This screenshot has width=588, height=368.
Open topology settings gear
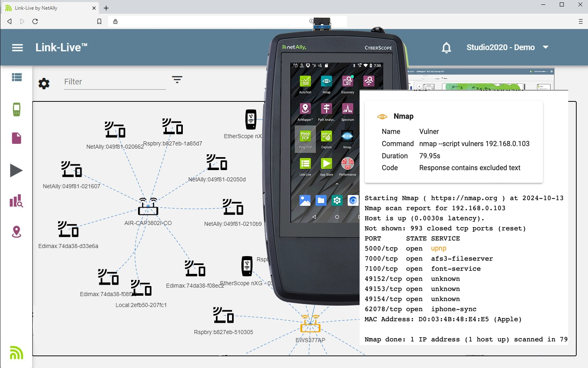tap(44, 84)
